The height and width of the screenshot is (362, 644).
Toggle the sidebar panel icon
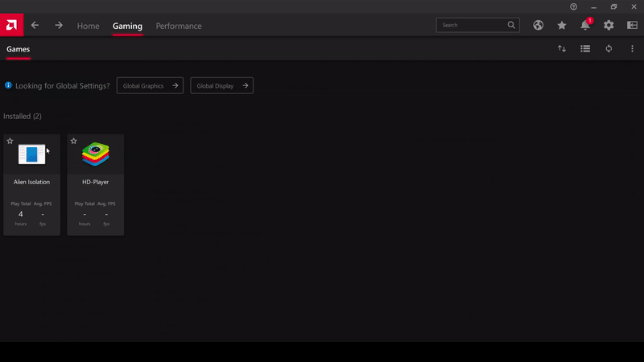tap(632, 25)
